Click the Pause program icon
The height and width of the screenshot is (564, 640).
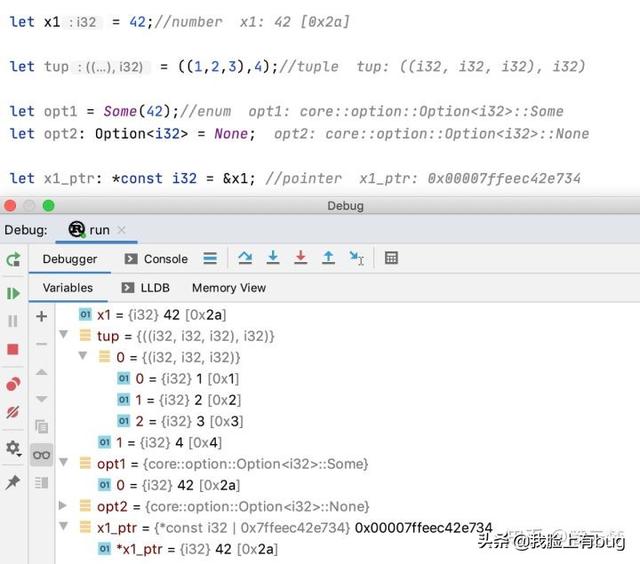(x=13, y=321)
